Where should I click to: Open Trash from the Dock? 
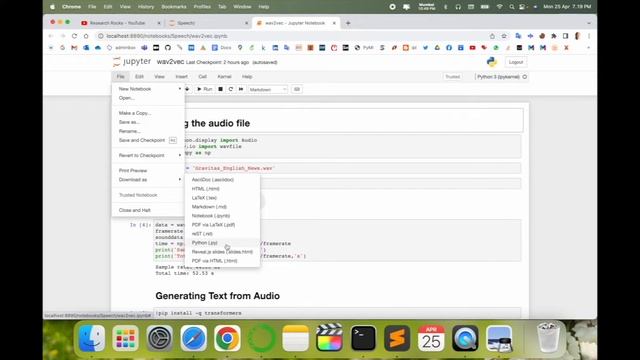point(548,338)
